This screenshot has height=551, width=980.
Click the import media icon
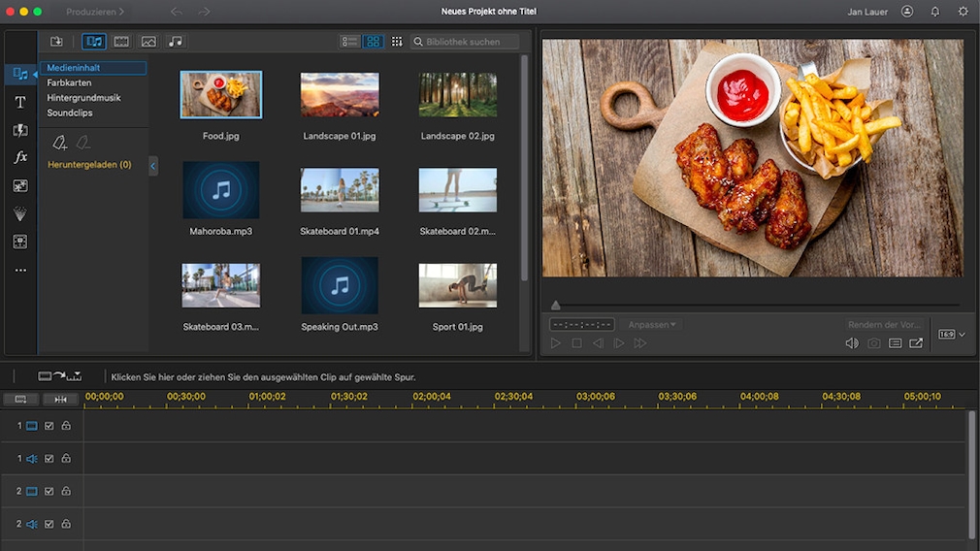[56, 42]
